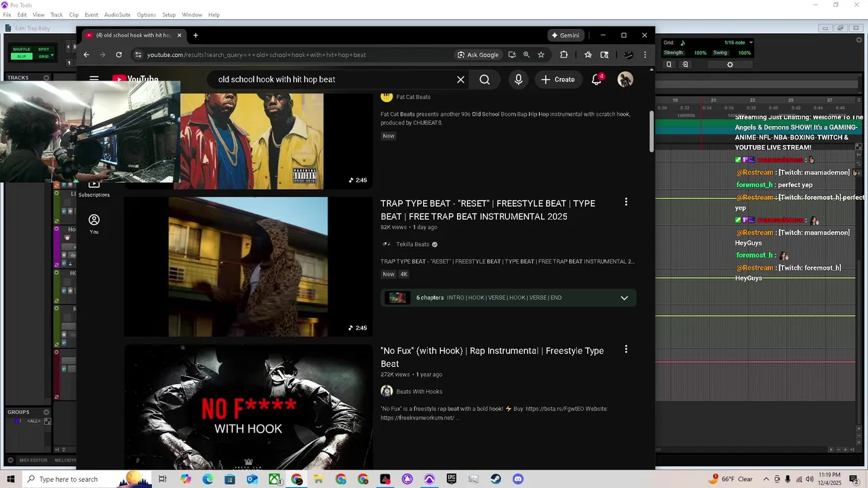The height and width of the screenshot is (488, 868).
Task: Click the TRAP TYPE BEAT video thumbnail
Action: point(248,266)
